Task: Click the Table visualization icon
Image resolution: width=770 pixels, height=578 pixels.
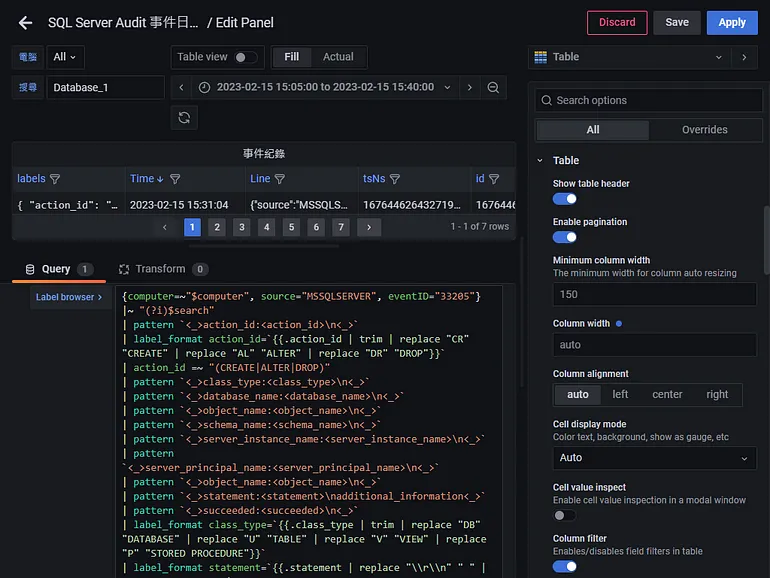Action: [x=541, y=57]
